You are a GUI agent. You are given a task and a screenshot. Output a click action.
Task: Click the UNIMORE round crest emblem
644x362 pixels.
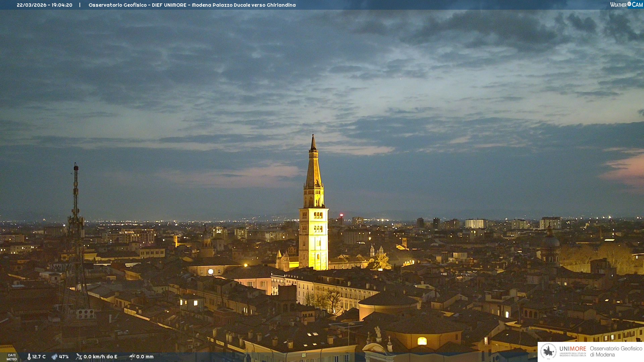point(548,351)
